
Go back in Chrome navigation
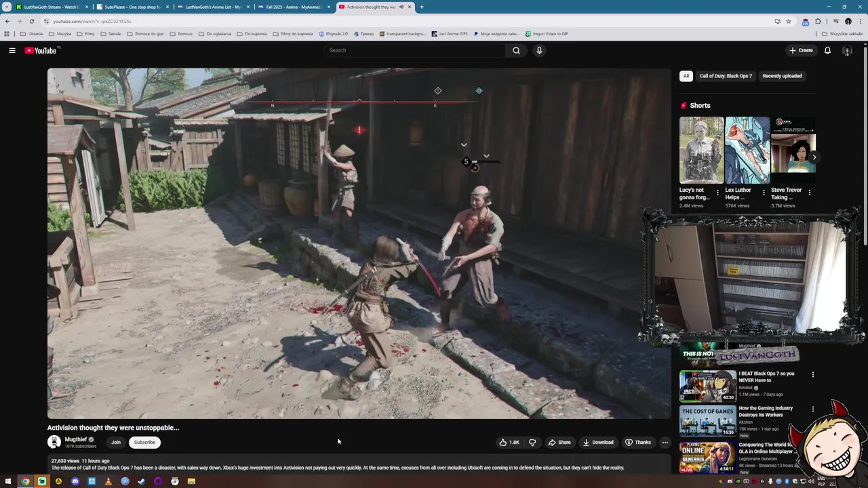tap(7, 21)
